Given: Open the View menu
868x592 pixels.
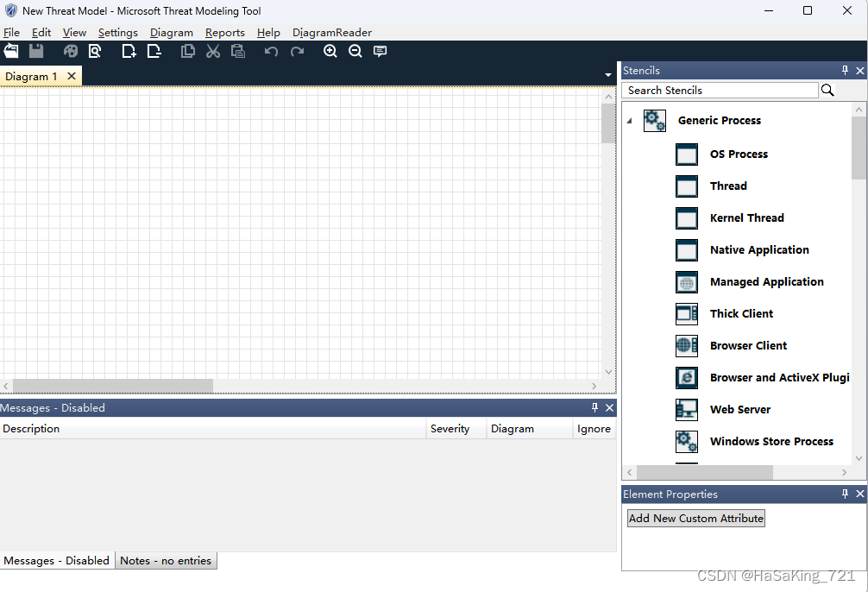Looking at the screenshot, I should pos(74,33).
